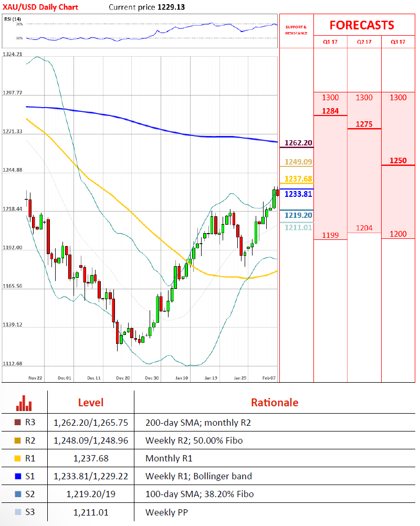This screenshot has height=526, width=420.
Task: Click the 100-day SMA; 38.20% Fibo rationale
Action: click(199, 494)
